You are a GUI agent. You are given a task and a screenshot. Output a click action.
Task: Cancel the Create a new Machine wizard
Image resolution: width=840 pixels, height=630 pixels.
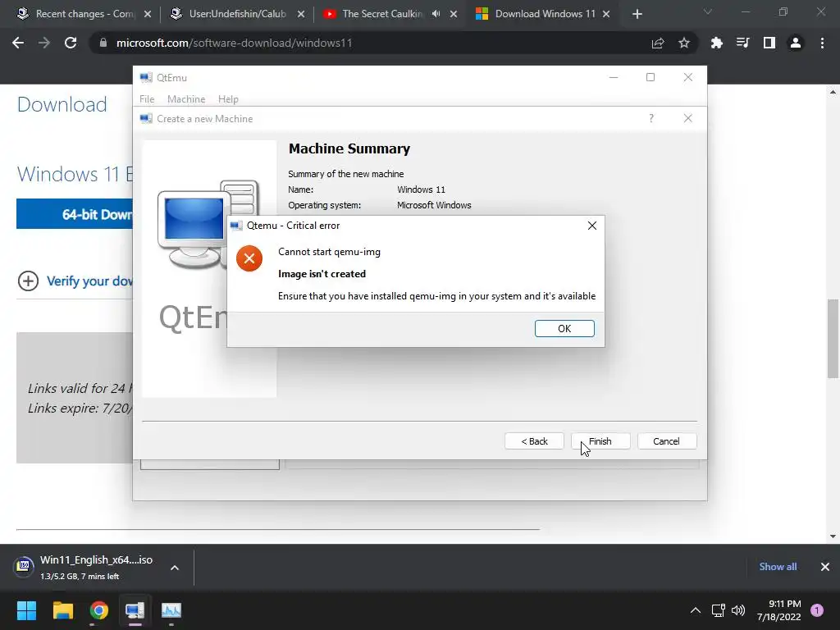coord(666,441)
